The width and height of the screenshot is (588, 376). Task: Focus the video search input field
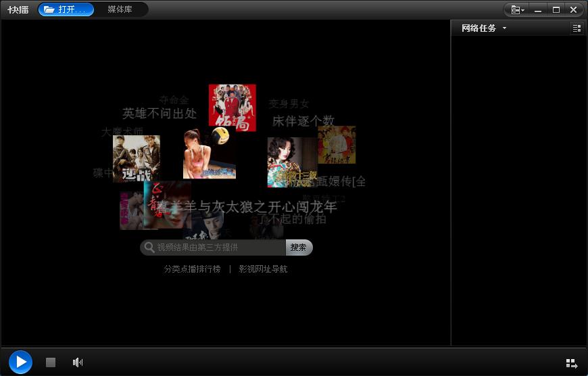tap(213, 248)
